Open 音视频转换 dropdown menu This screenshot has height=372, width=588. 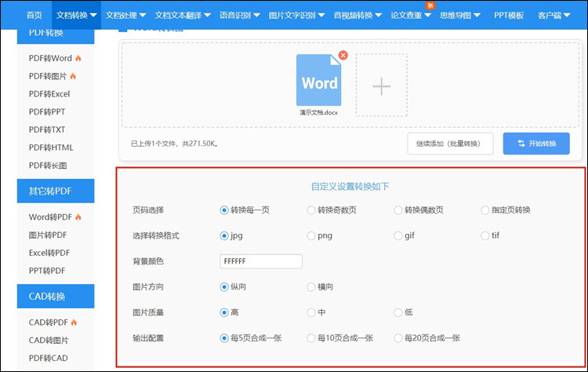pos(358,15)
